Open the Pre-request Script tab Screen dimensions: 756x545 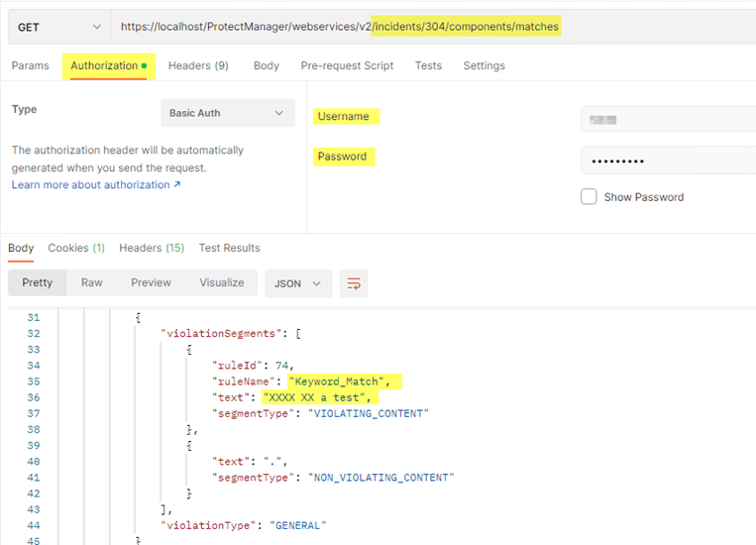(347, 65)
